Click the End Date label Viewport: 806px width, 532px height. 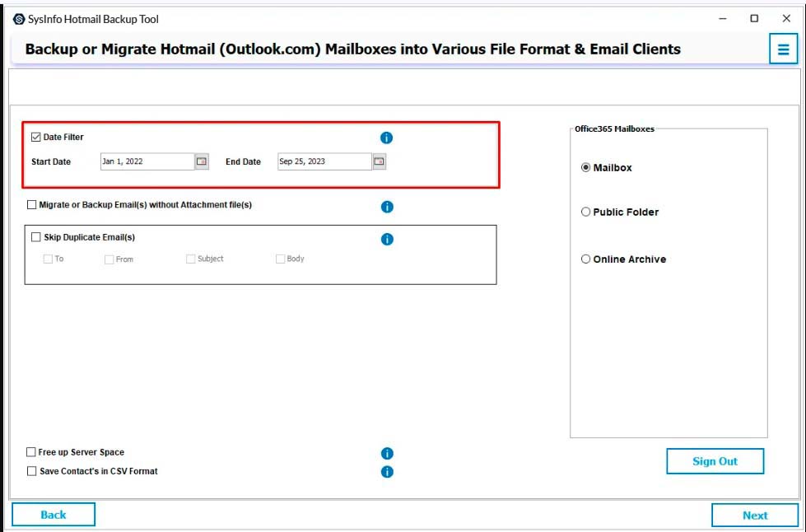click(x=243, y=161)
